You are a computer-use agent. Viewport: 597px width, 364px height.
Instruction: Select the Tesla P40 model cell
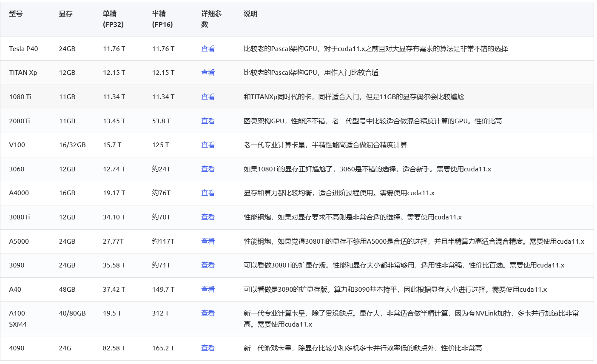[23, 49]
